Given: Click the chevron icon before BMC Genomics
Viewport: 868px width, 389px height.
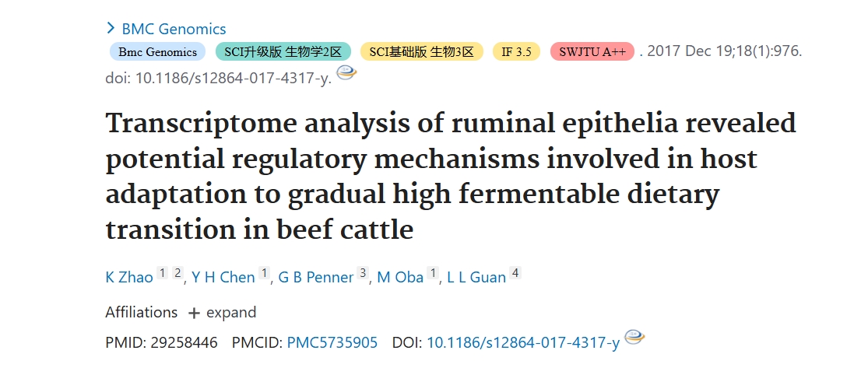Looking at the screenshot, I should pyautogui.click(x=111, y=28).
